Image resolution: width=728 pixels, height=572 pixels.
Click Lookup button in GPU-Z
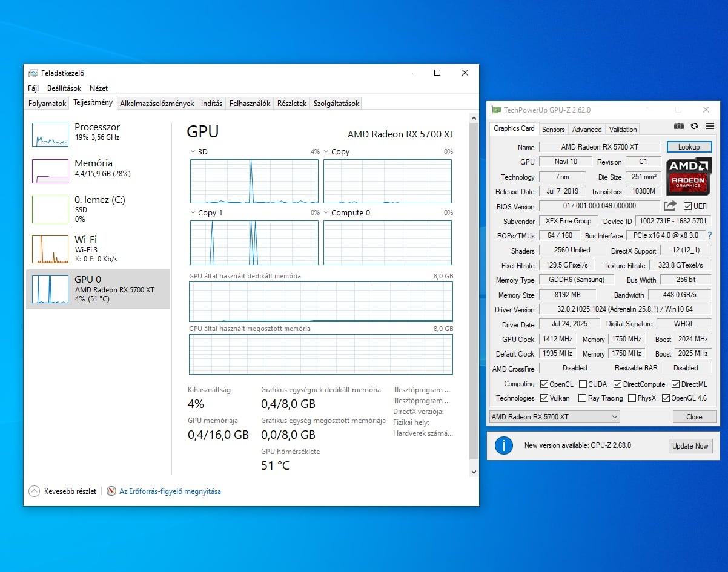click(x=689, y=147)
